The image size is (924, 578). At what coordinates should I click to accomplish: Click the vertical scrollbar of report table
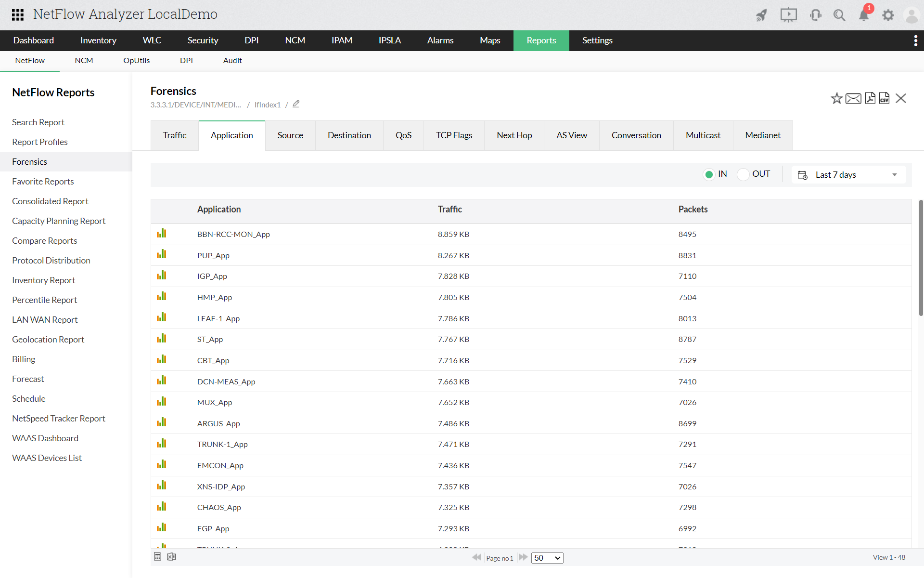click(x=921, y=258)
